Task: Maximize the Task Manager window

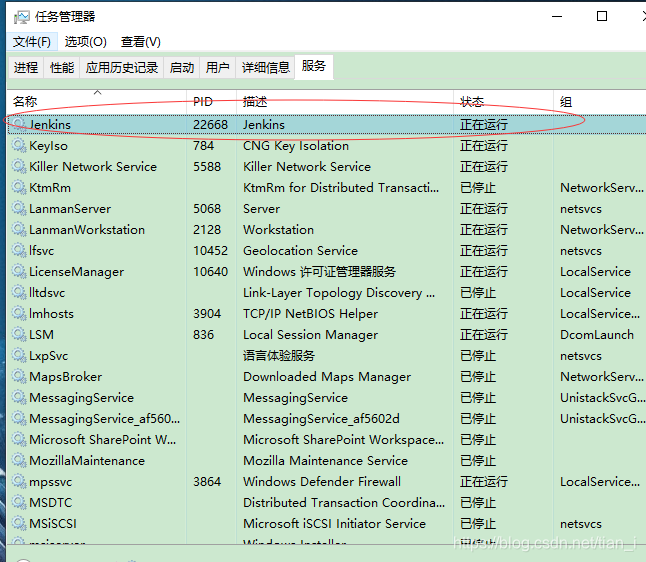Action: click(x=602, y=16)
